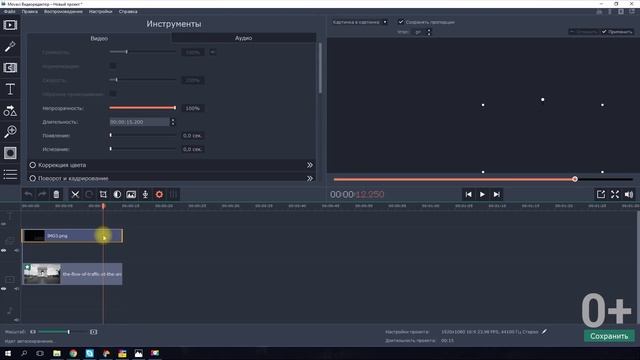Open the small dropdown beside volume percentage
Image resolution: width=640 pixels, height=360 pixels.
[x=213, y=52]
